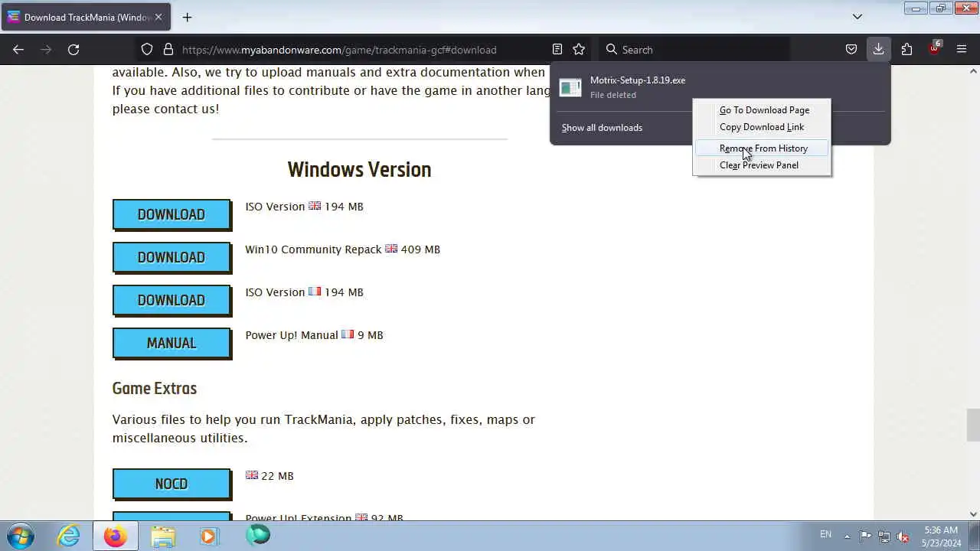
Task: Click the Game Extras heading
Action: click(x=155, y=388)
